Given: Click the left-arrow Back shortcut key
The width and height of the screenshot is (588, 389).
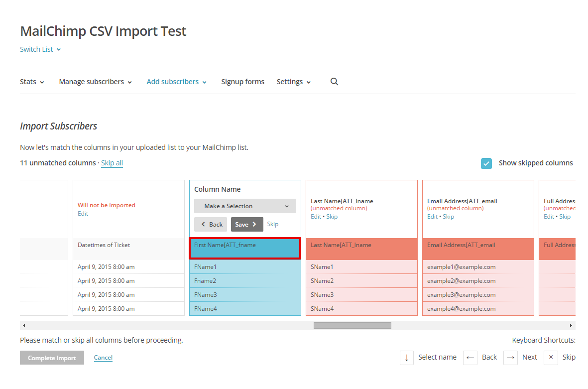Looking at the screenshot, I should 470,358.
